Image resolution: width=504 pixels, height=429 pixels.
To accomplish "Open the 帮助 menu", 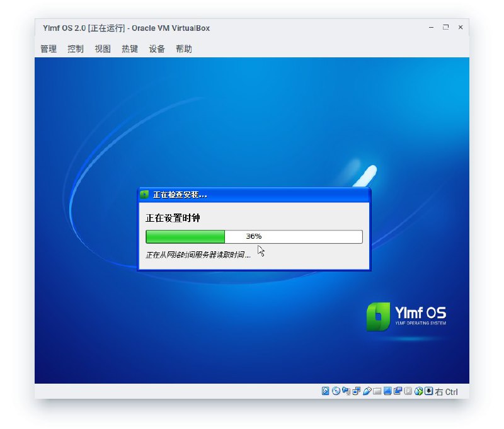I will [x=183, y=49].
